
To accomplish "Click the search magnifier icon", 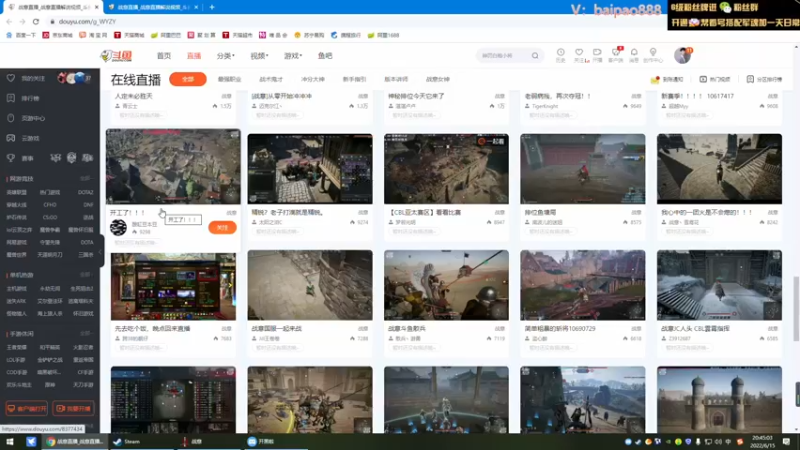I will (535, 56).
